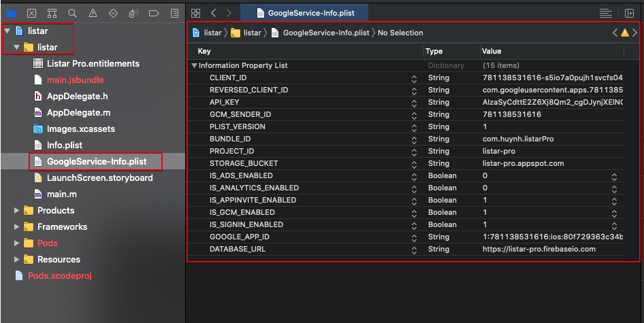
Task: Open key stepper for STORAGE_BUCKET
Action: (414, 164)
